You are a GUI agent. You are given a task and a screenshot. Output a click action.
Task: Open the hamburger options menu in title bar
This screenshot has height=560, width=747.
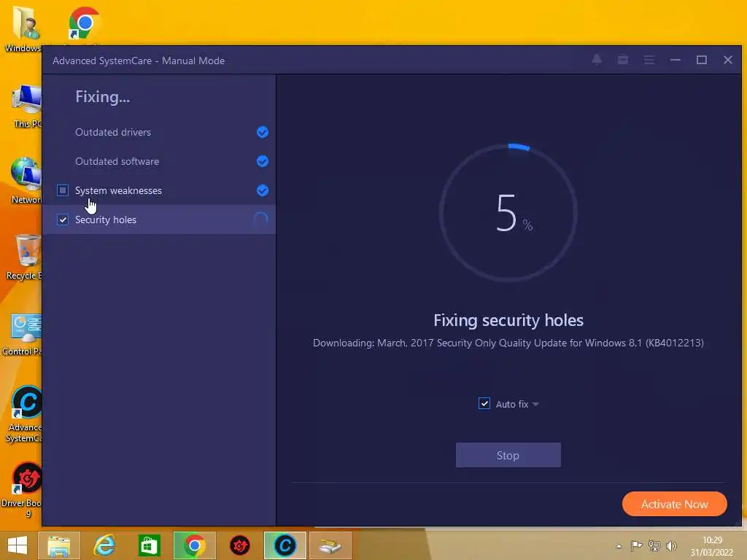pos(649,60)
